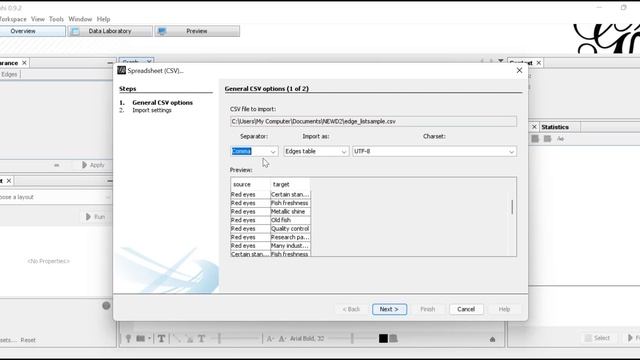
Task: Open the Choose a layout dropdown
Action: pyautogui.click(x=56, y=197)
